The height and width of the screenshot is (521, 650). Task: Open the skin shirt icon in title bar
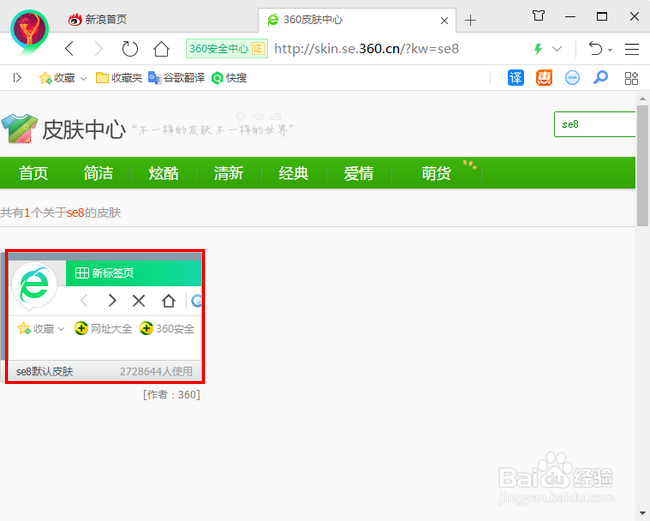click(x=538, y=16)
